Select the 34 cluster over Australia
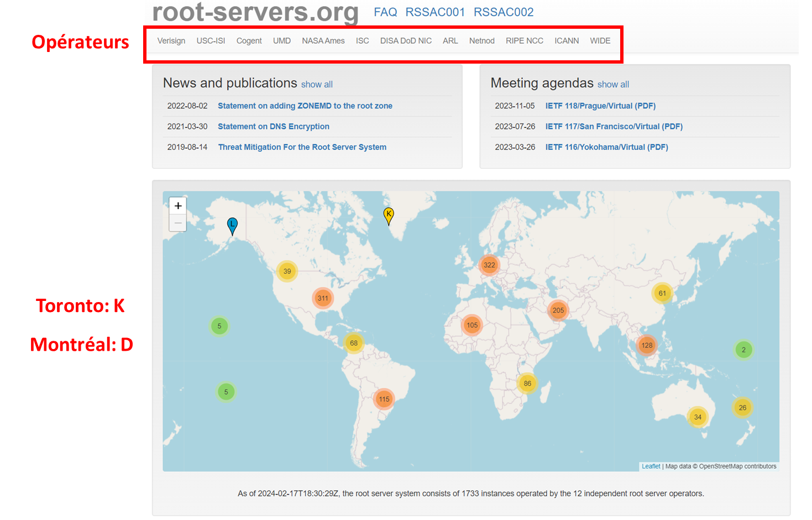Viewport: 812px width, 520px height. (x=698, y=417)
